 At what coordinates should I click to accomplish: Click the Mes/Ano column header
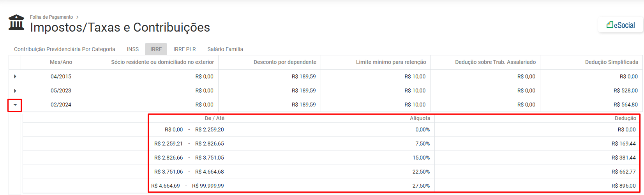coord(61,62)
